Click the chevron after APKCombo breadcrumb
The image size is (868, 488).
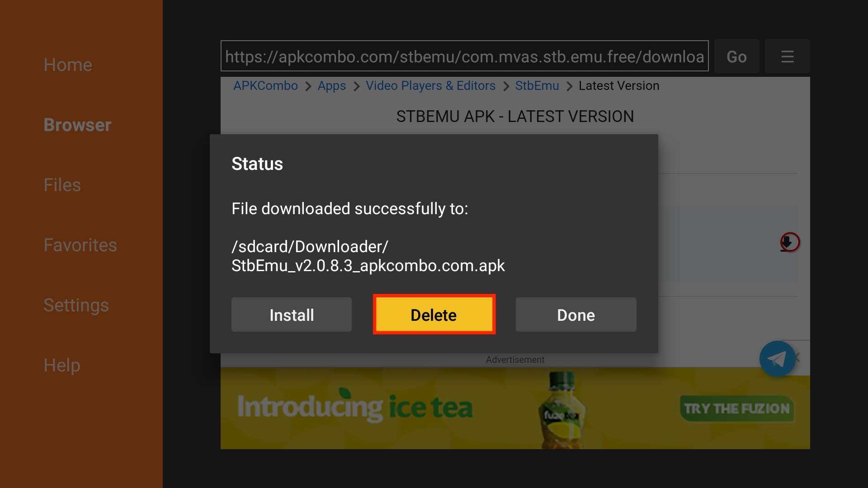tap(308, 86)
